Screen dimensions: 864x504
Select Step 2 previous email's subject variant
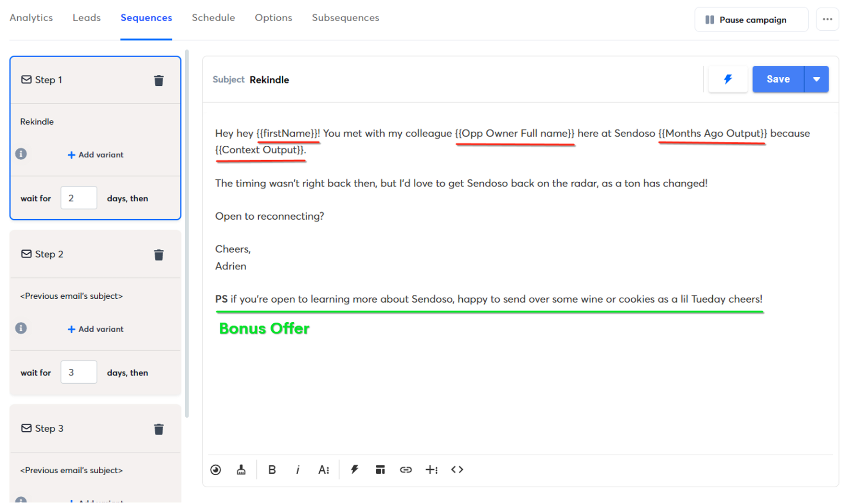(x=72, y=296)
